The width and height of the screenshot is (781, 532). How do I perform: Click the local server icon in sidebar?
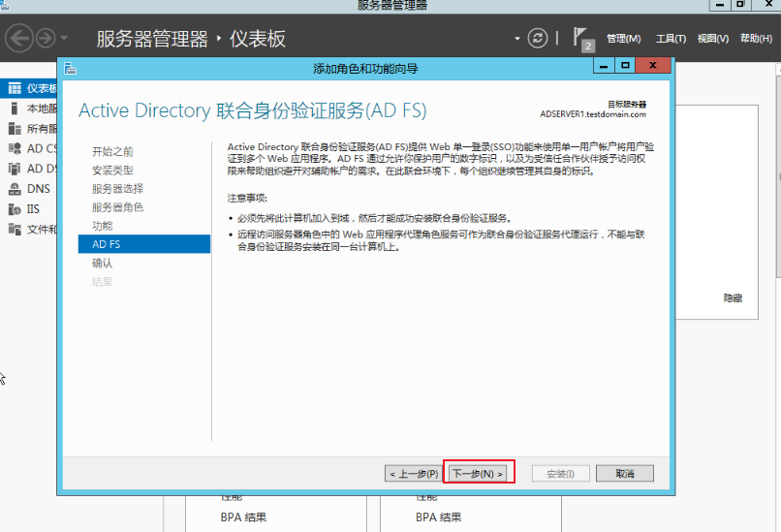pos(15,109)
